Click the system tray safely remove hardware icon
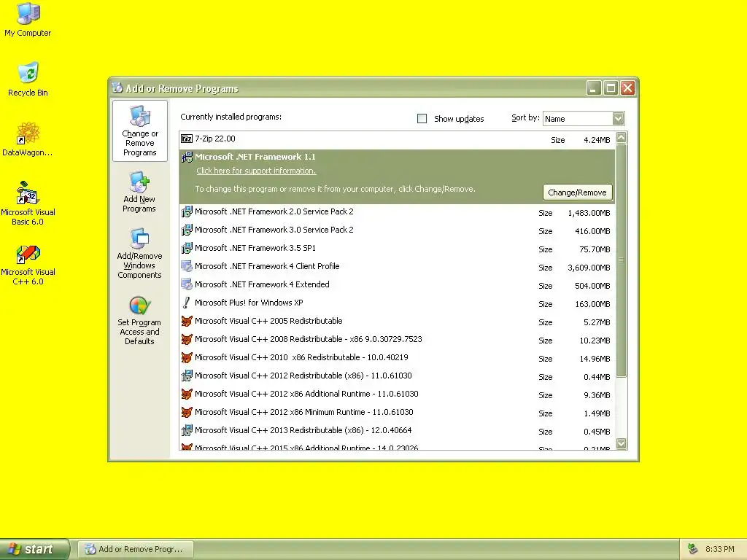Viewport: 747px width, 560px height. pos(693,549)
